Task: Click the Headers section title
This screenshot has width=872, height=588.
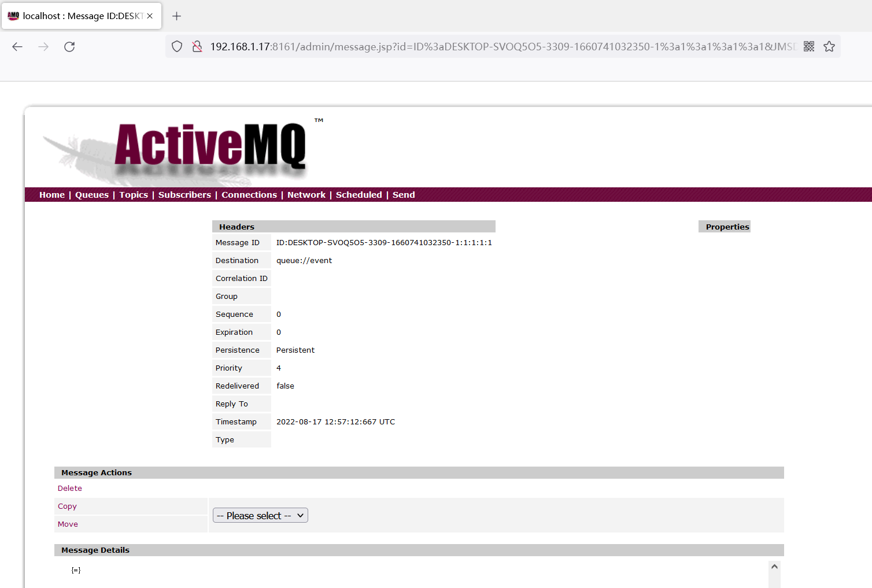Action: click(x=237, y=227)
